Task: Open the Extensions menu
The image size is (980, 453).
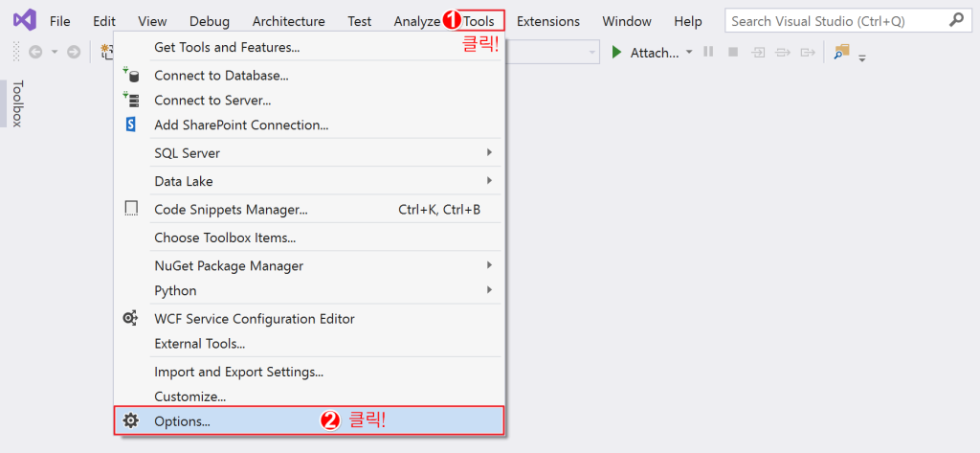Action: (548, 21)
